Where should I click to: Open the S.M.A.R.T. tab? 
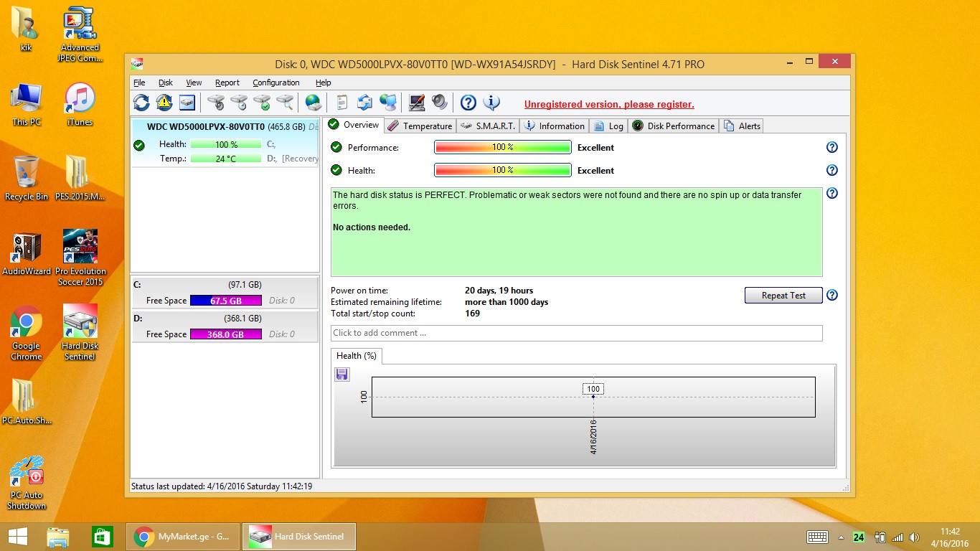point(488,126)
